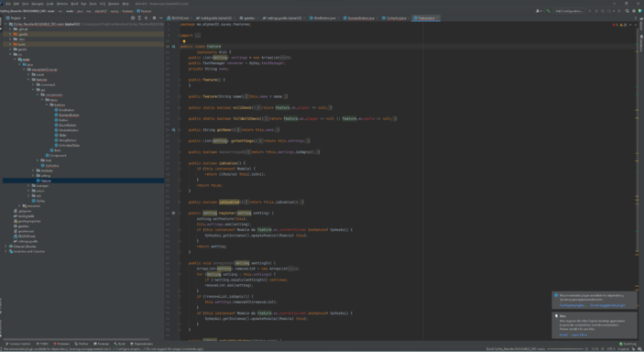
Task: Expand the collapsed import block
Action: point(198,36)
